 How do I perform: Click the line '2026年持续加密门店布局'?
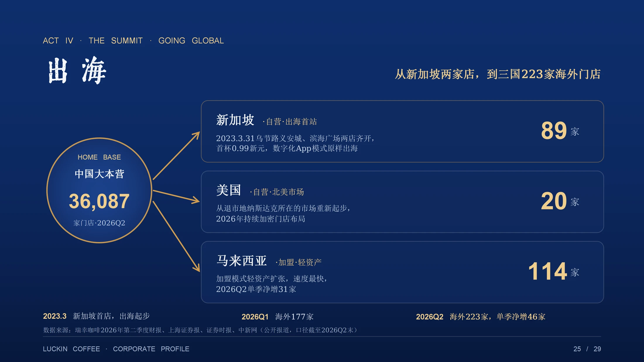261,219
